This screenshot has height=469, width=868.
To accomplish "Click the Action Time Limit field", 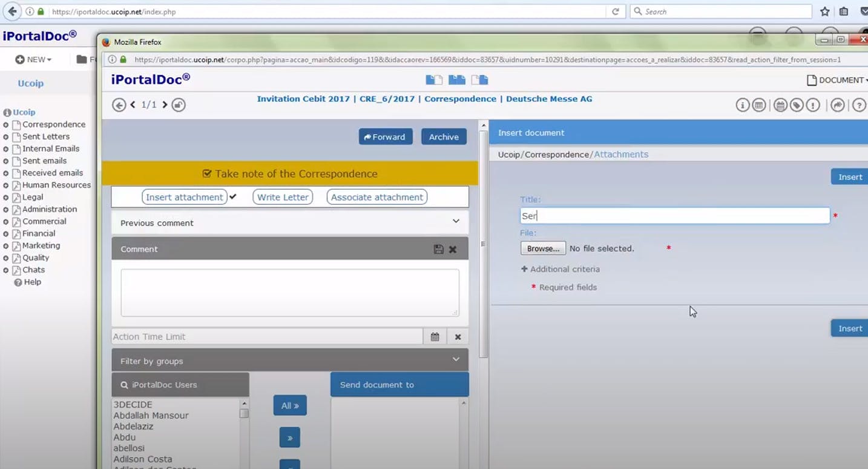I will click(x=267, y=336).
